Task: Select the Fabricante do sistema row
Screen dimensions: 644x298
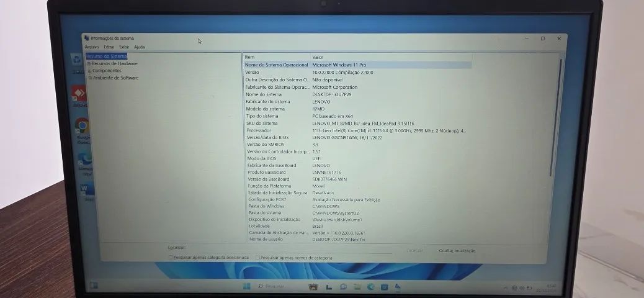Action: pos(357,102)
